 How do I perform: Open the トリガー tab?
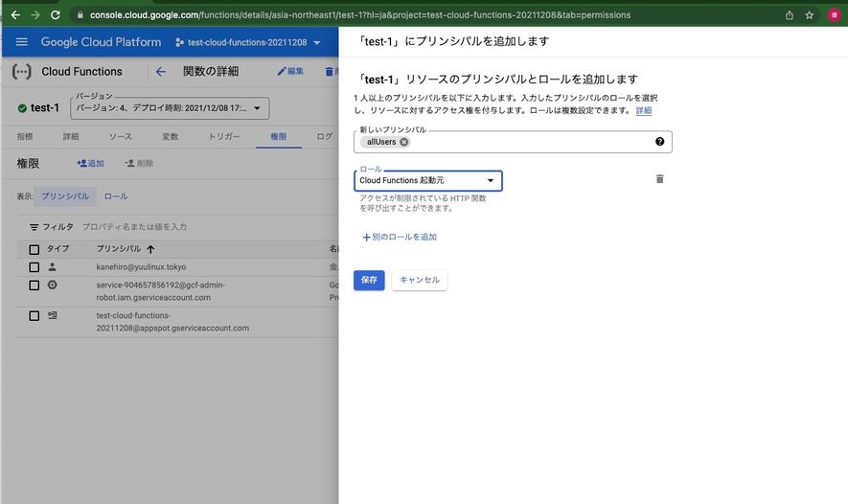pos(224,136)
